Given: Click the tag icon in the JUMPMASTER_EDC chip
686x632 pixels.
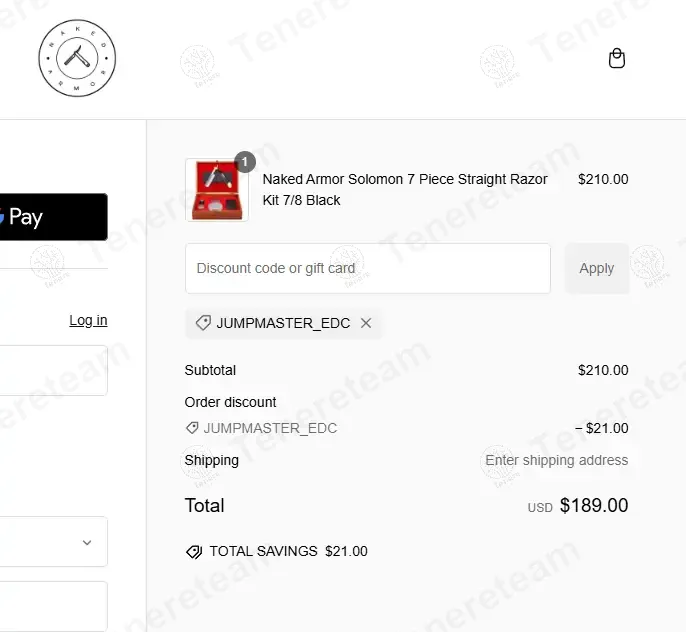Looking at the screenshot, I should (x=203, y=323).
